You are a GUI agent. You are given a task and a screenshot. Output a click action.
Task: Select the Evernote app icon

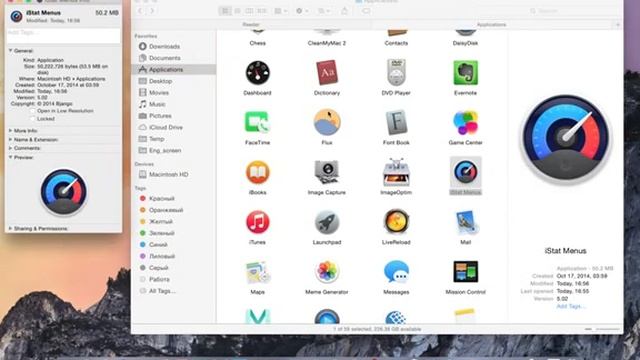coord(465,73)
